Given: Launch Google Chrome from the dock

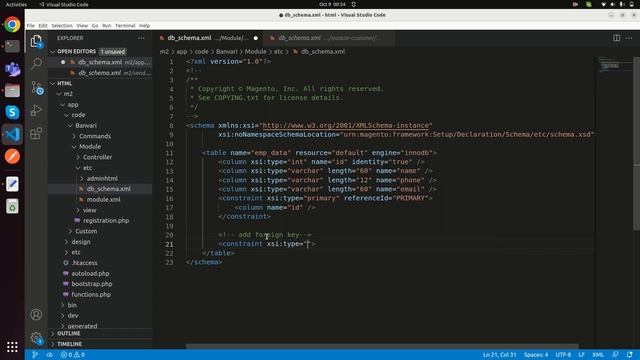Looking at the screenshot, I should pos(12,24).
